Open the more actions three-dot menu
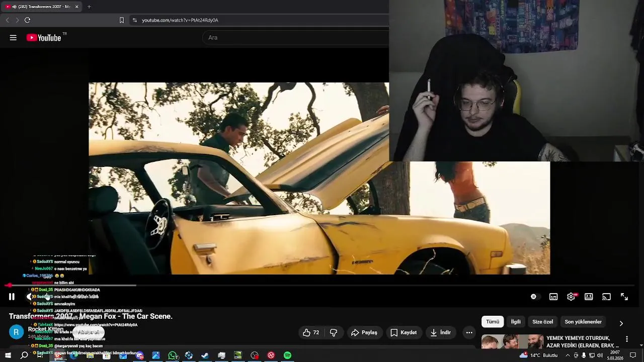The image size is (644, 362). pos(469,332)
